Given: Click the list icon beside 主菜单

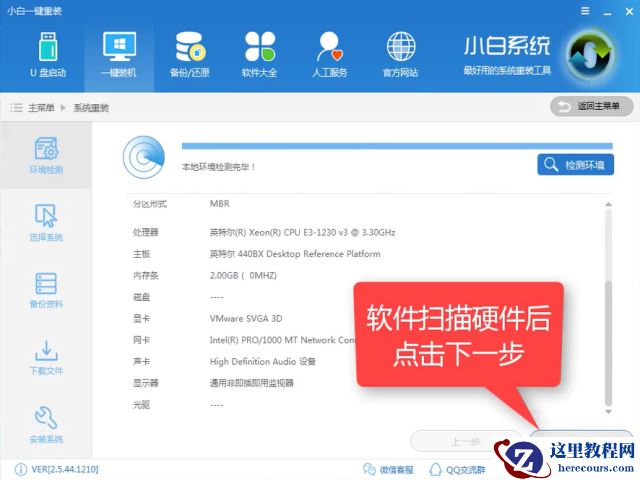Looking at the screenshot, I should coord(16,108).
